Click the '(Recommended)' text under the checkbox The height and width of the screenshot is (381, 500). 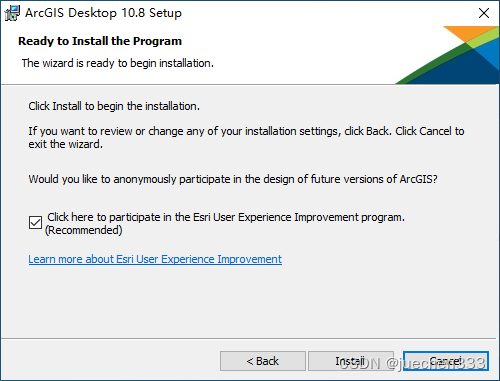click(x=84, y=230)
